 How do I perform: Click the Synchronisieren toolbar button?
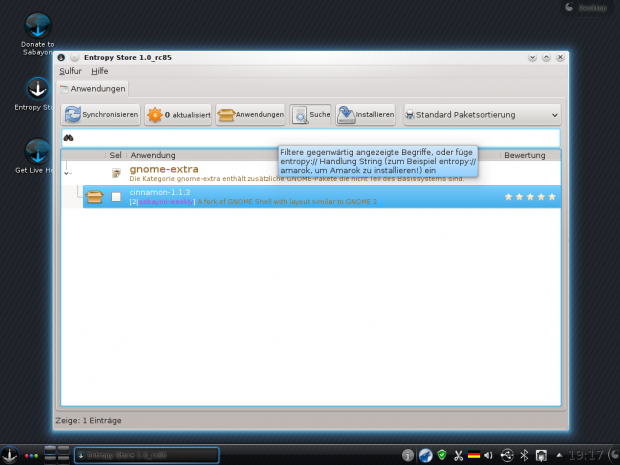(x=101, y=115)
